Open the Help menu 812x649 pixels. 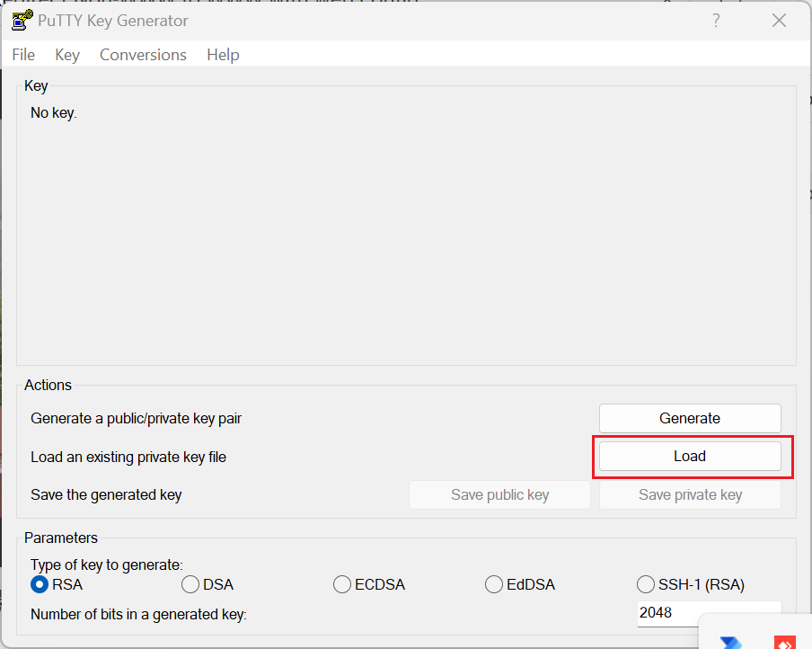[223, 55]
